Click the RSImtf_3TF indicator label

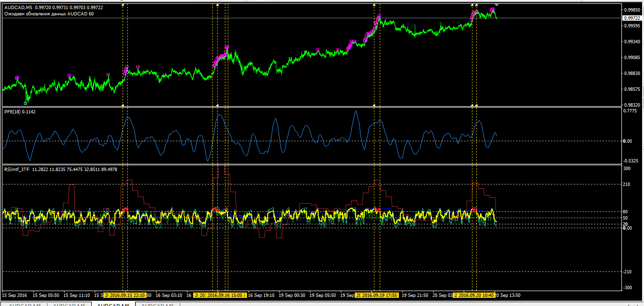[x=17, y=169]
